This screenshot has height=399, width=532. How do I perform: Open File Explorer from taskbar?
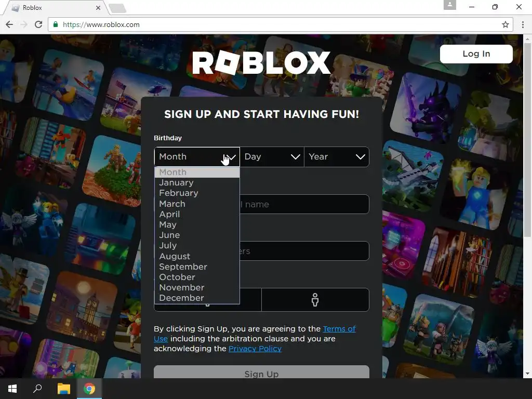(63, 389)
